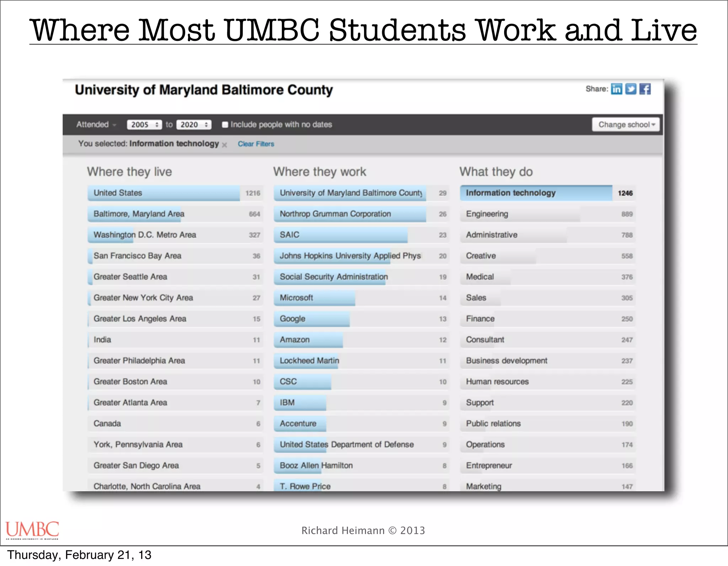Pick Sales in What they do
The image size is (728, 566).
point(548,298)
